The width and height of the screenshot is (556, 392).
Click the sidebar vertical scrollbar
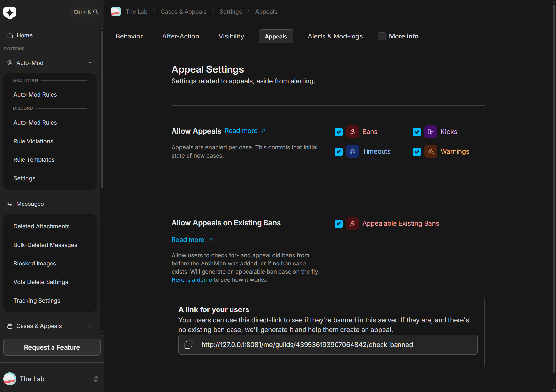(102, 109)
